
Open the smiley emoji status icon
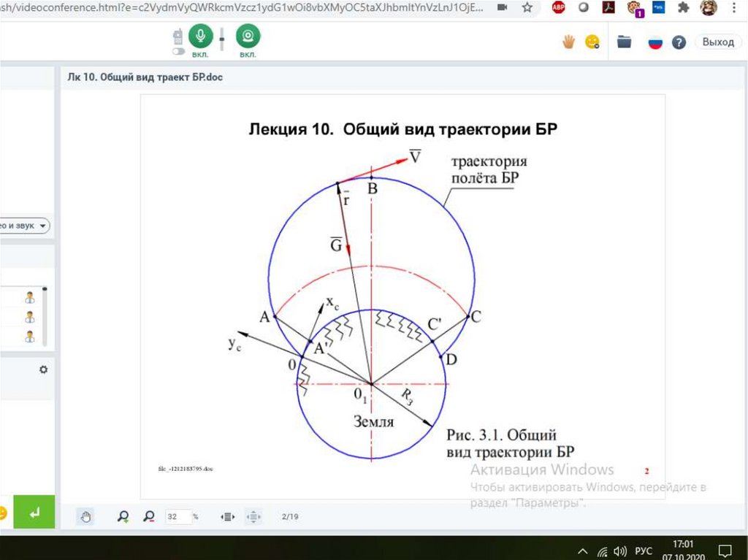[x=592, y=42]
